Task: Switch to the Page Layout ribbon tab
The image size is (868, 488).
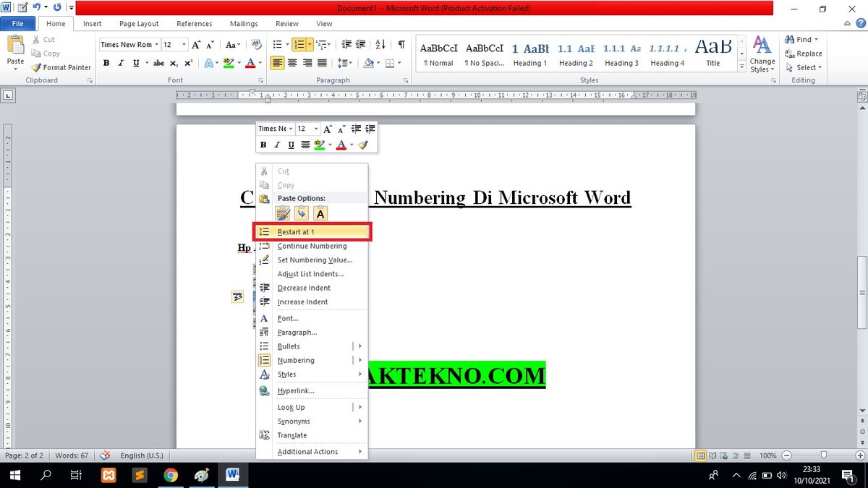Action: (139, 24)
